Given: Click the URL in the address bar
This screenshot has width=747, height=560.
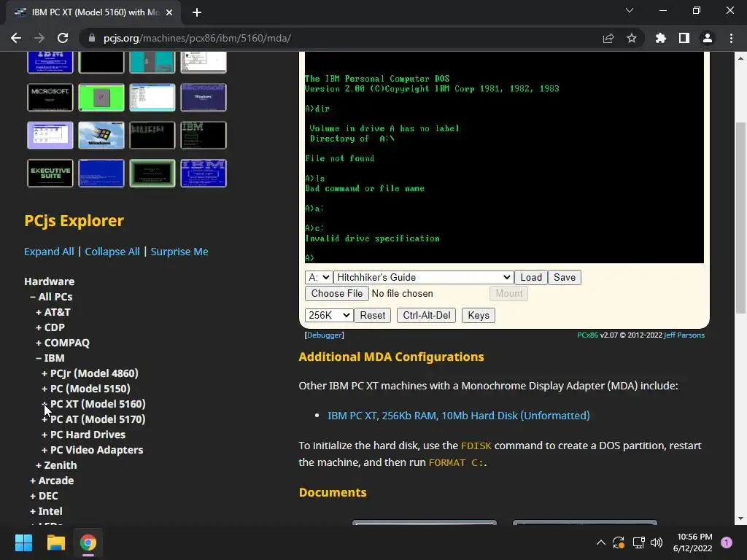Looking at the screenshot, I should click(197, 38).
